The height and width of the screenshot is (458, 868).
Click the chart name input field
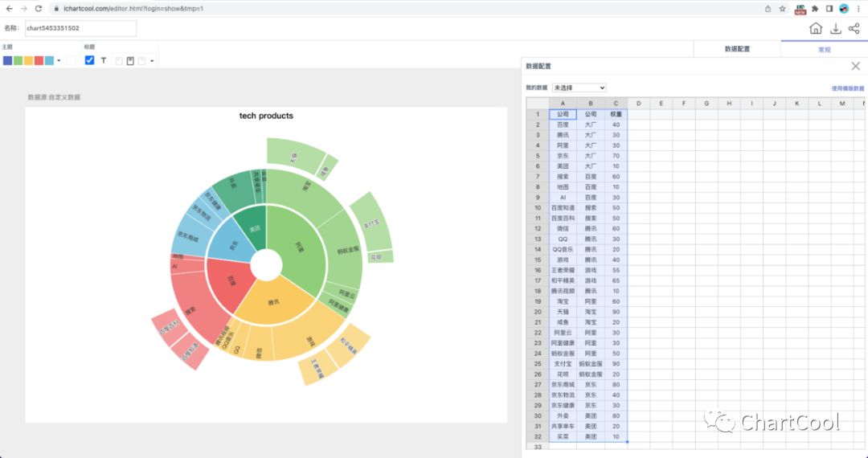(x=80, y=29)
